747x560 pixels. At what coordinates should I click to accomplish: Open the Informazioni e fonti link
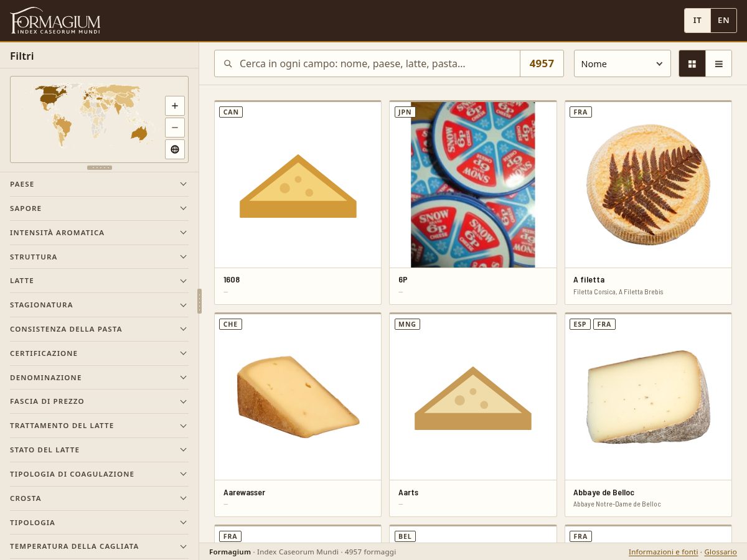point(663,552)
